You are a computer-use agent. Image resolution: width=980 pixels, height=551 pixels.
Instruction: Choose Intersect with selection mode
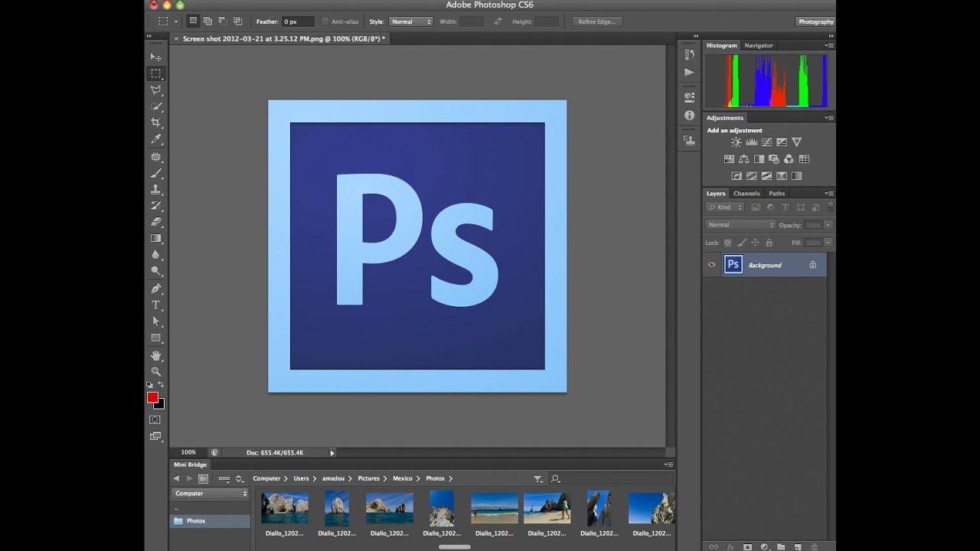[x=237, y=21]
